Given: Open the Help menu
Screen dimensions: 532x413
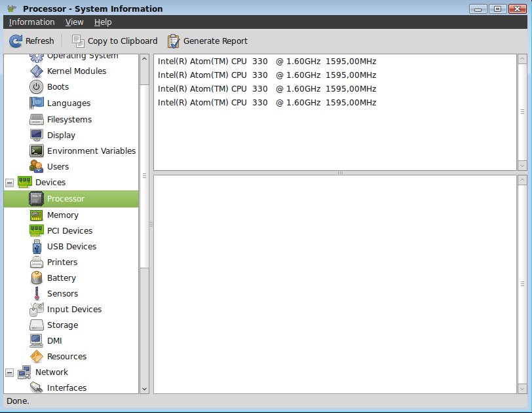Looking at the screenshot, I should [103, 22].
